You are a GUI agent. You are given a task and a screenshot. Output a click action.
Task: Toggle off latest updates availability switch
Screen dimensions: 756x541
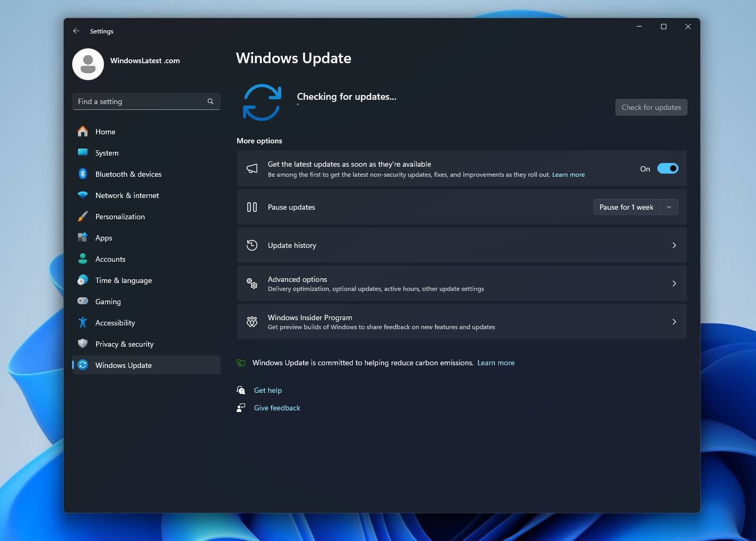[668, 168]
